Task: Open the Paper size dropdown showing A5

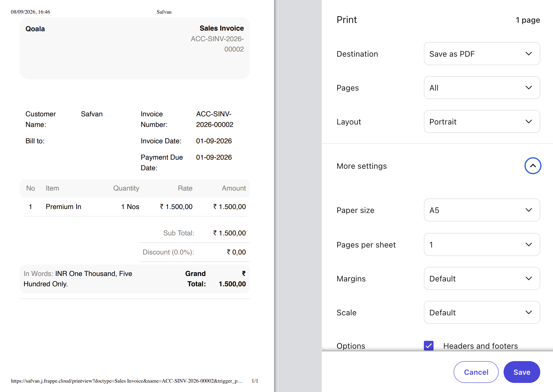Action: click(482, 210)
